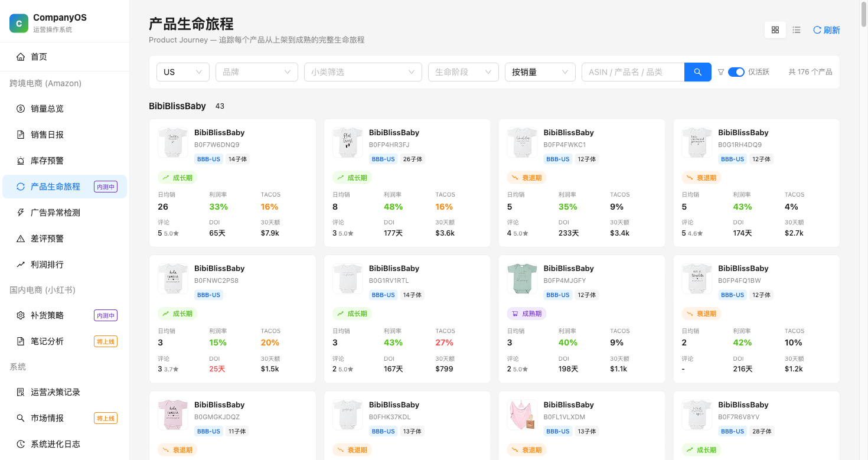Click the CompanyOS logo icon
The image size is (868, 460).
19,23
